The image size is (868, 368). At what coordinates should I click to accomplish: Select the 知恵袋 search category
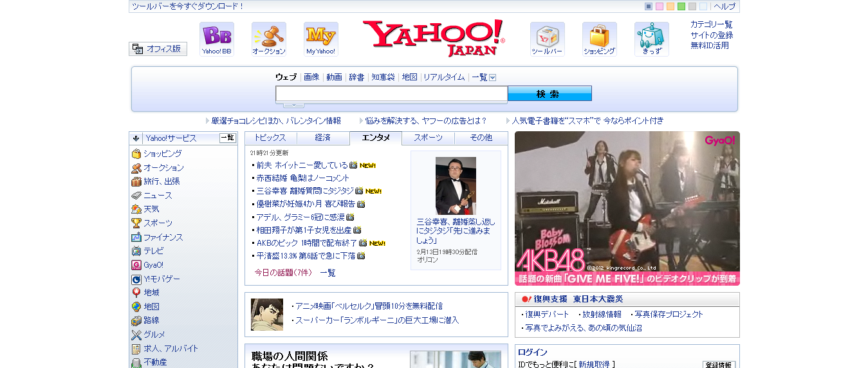(x=383, y=77)
